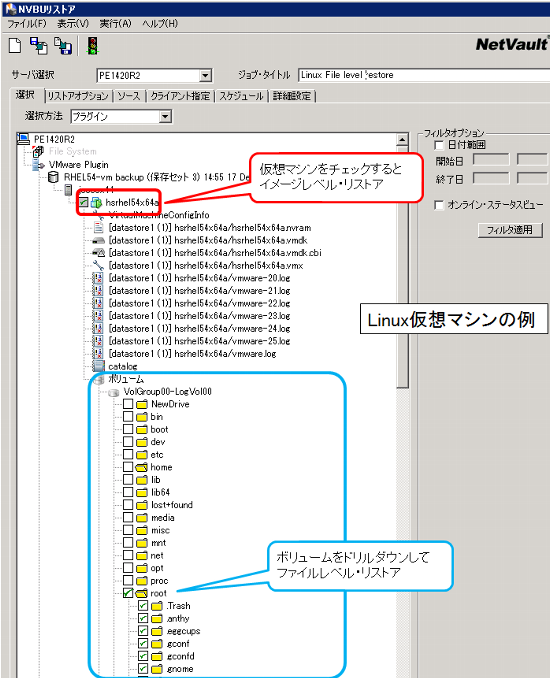The width and height of the screenshot is (550, 678).
Task: Click the home folder icon
Action: pyautogui.click(x=142, y=467)
